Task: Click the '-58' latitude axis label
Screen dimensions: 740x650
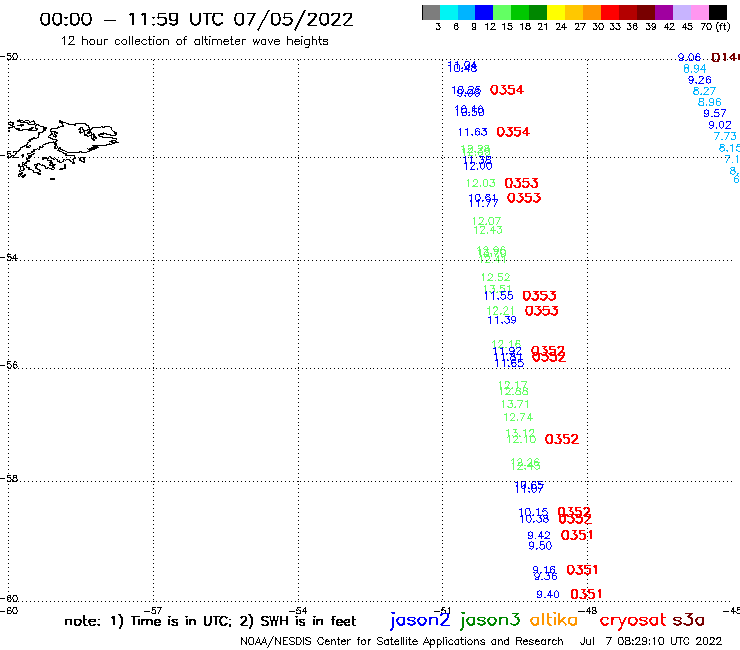Action: 9,479
